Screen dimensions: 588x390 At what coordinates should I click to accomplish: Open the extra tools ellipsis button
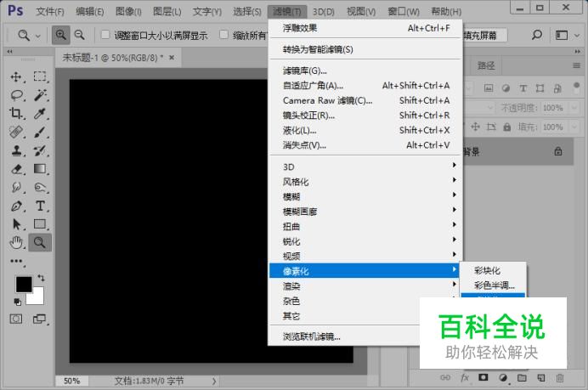[x=16, y=261]
